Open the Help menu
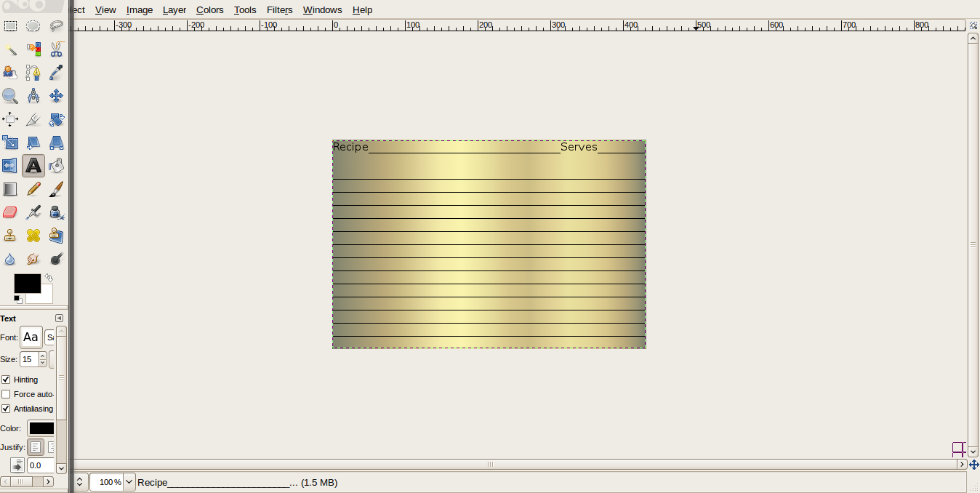Image resolution: width=980 pixels, height=493 pixels. pos(362,9)
